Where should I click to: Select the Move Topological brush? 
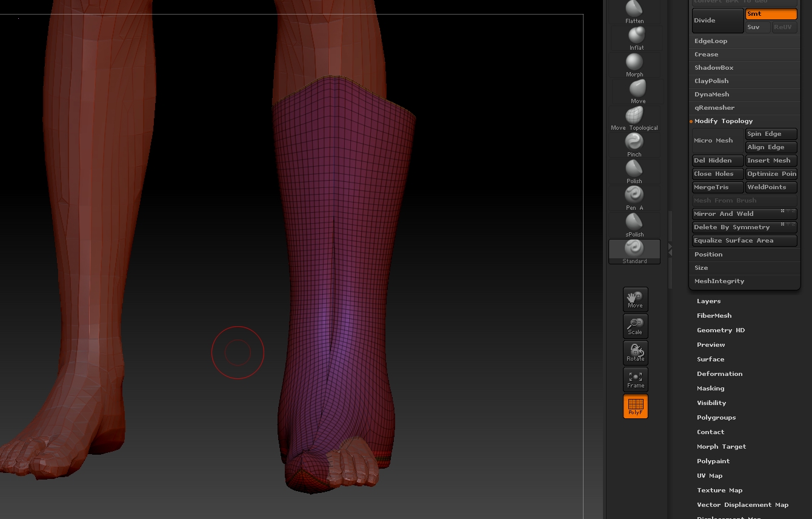pyautogui.click(x=634, y=119)
